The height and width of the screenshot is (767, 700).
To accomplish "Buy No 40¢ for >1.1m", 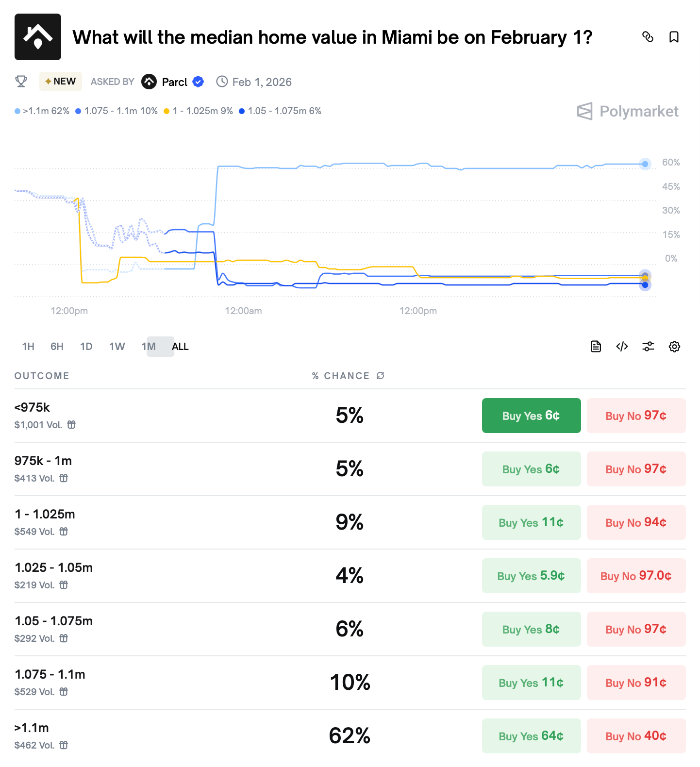I will (x=636, y=736).
